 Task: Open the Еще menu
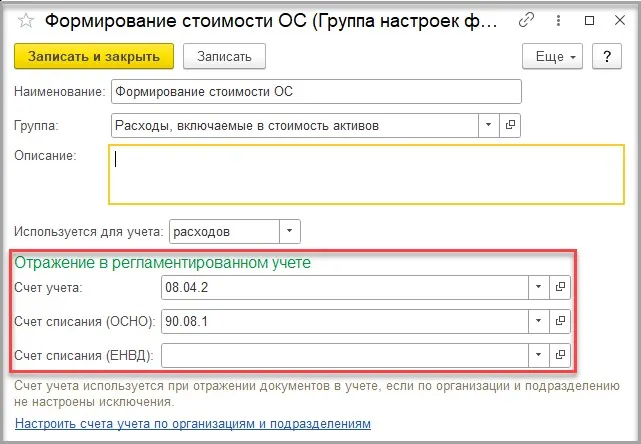[x=554, y=57]
